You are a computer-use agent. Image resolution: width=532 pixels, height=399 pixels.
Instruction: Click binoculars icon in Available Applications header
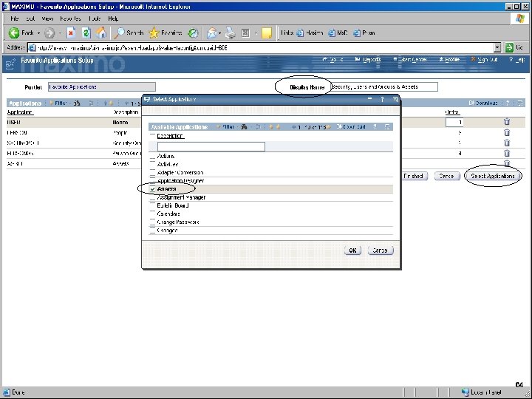244,127
